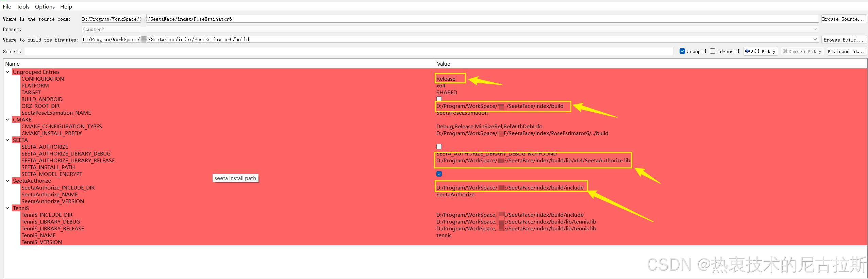The height and width of the screenshot is (279, 868).
Task: Open the build binaries path dropdown arrow
Action: click(x=815, y=39)
